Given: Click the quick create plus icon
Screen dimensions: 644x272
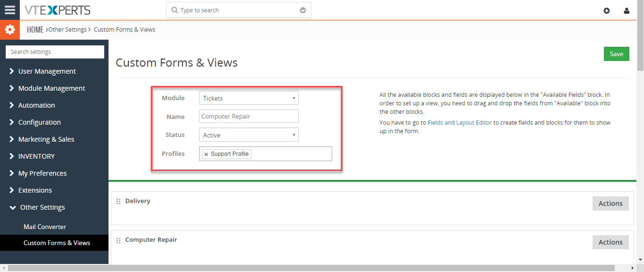Looking at the screenshot, I should coord(607,10).
